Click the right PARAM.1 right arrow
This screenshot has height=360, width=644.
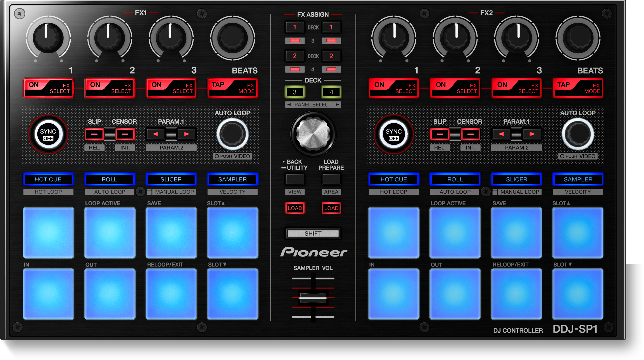coord(532,134)
